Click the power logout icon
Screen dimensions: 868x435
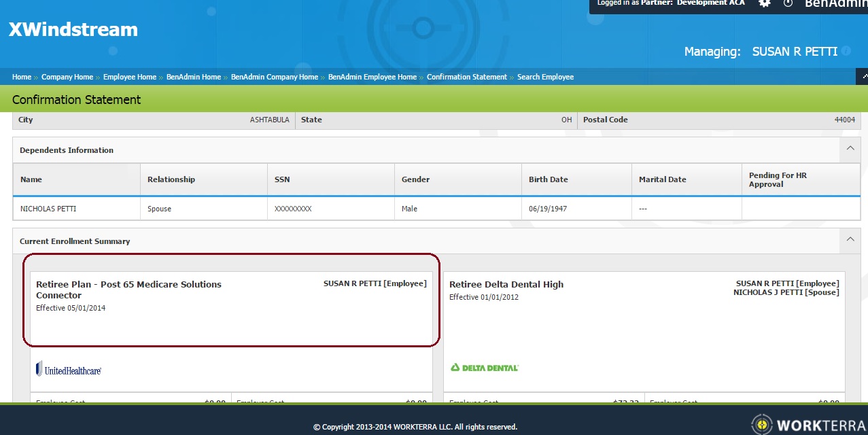[x=788, y=3]
